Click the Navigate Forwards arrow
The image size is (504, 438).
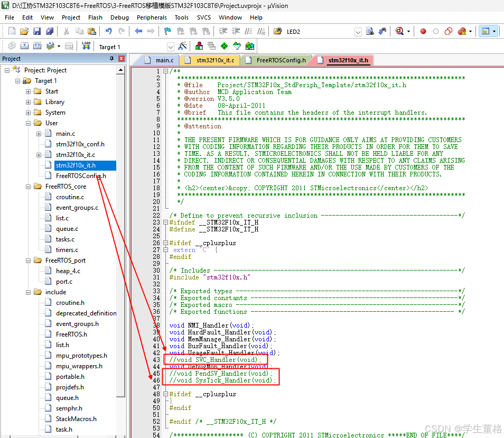pos(151,31)
